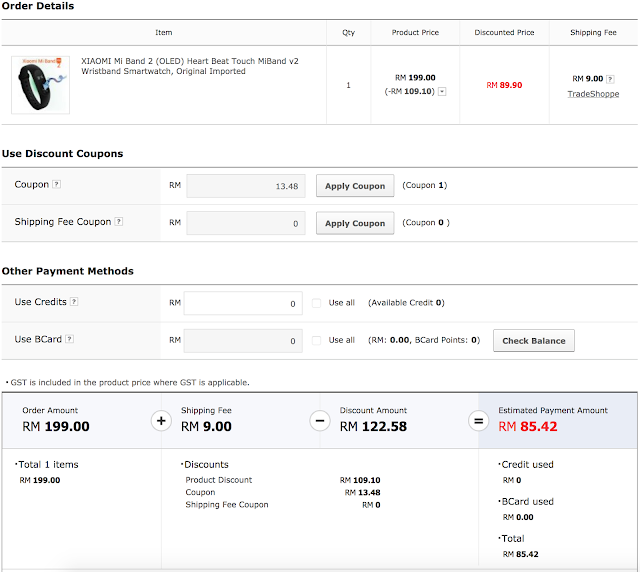640x572 pixels.
Task: Open the TradeShoppe seller link
Action: (x=593, y=93)
